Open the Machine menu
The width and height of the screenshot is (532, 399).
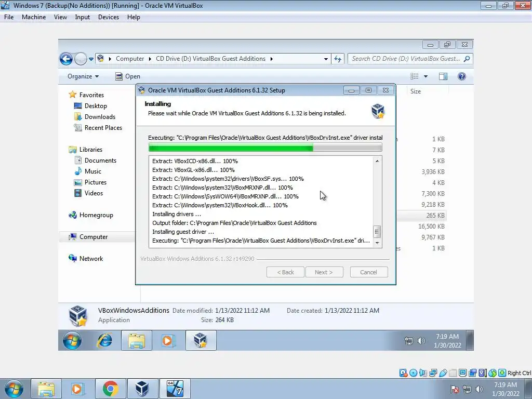(x=34, y=17)
